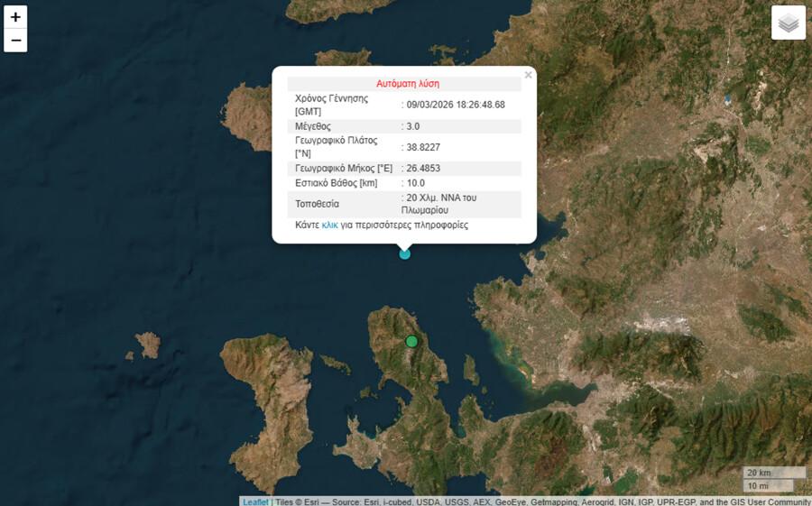812x506 pixels.
Task: Click the origin time value 09/03/2026 18:26:48.68
Action: point(456,105)
